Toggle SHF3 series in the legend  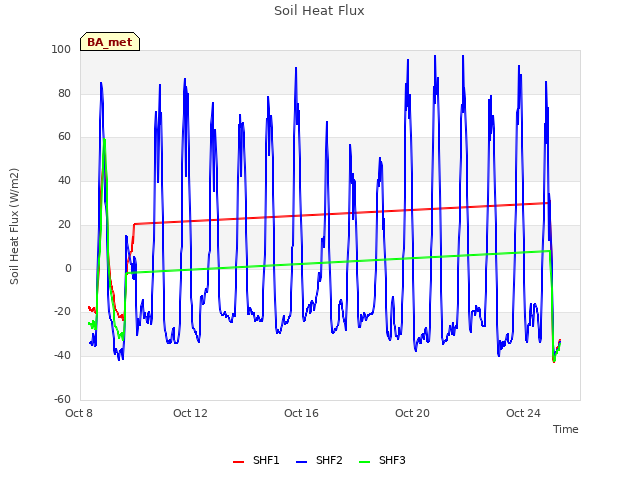click(x=382, y=460)
